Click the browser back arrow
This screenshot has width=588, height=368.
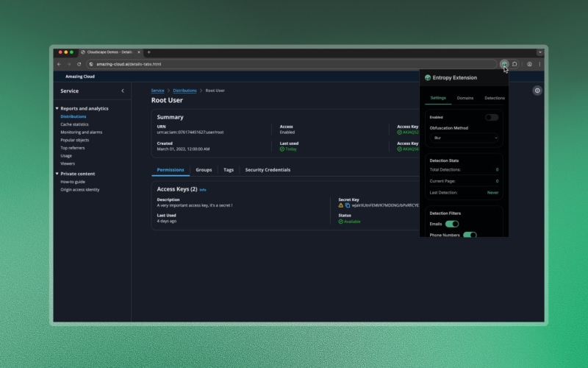tap(59, 64)
